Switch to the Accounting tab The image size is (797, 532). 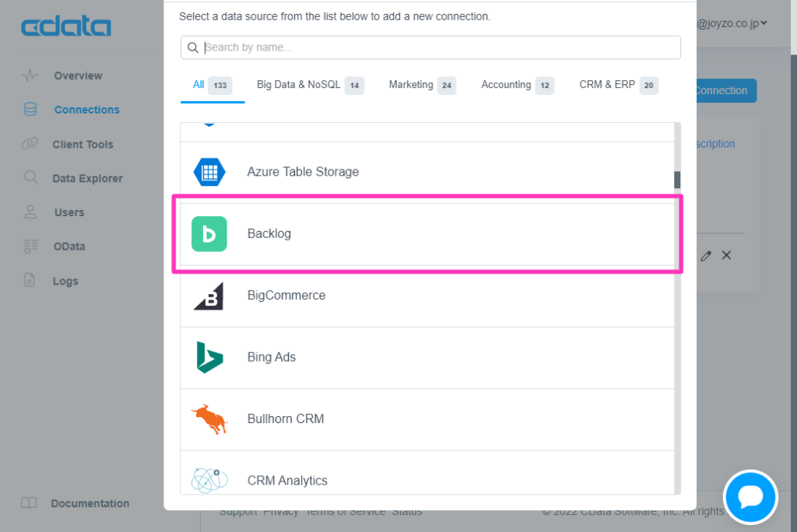click(517, 86)
